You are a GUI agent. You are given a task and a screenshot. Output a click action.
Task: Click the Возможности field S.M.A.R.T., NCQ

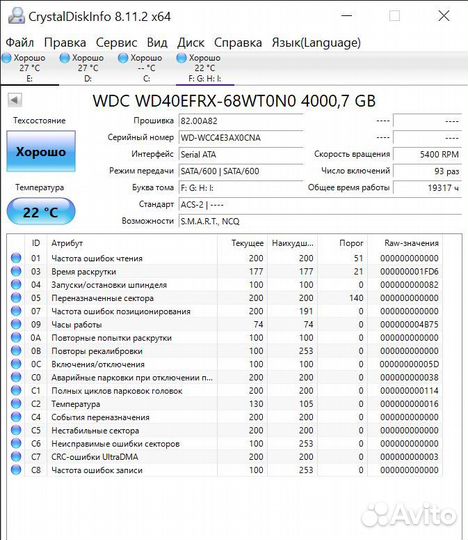pyautogui.click(x=320, y=221)
